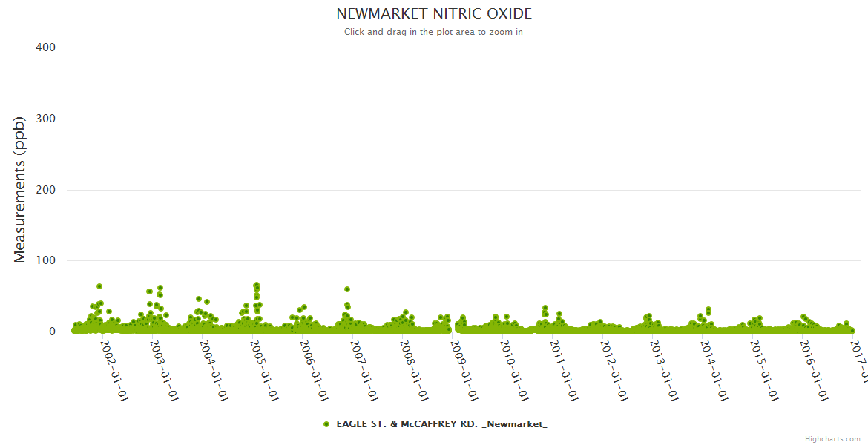868x445 pixels.
Task: Click the highest data point near 2005-01-01
Action: coord(256,285)
